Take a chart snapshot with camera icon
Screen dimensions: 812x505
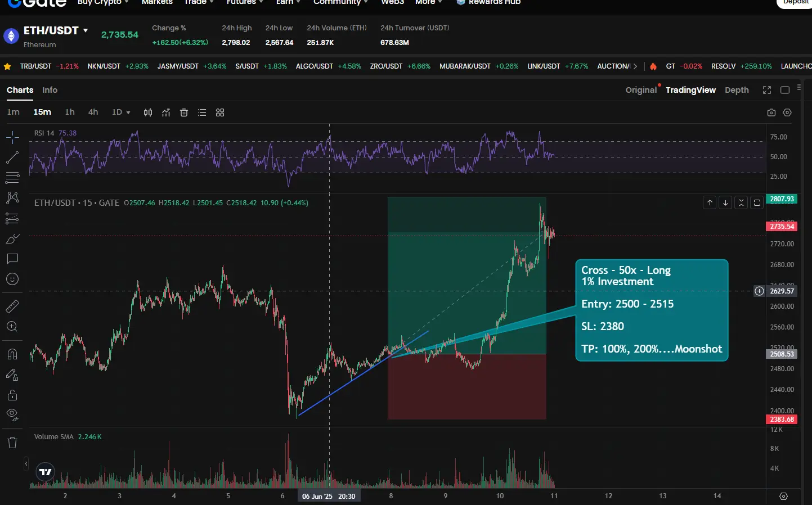tap(771, 112)
